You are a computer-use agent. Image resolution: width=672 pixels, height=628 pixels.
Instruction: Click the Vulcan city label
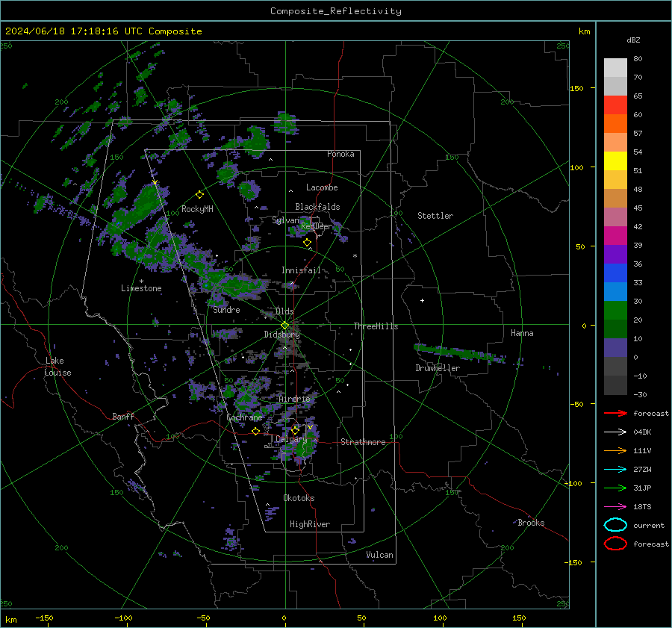click(380, 555)
